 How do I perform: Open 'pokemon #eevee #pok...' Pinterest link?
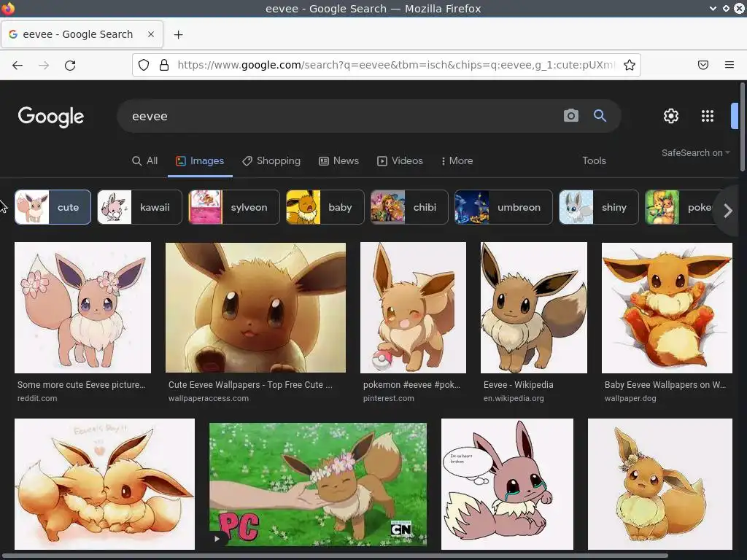coord(411,385)
